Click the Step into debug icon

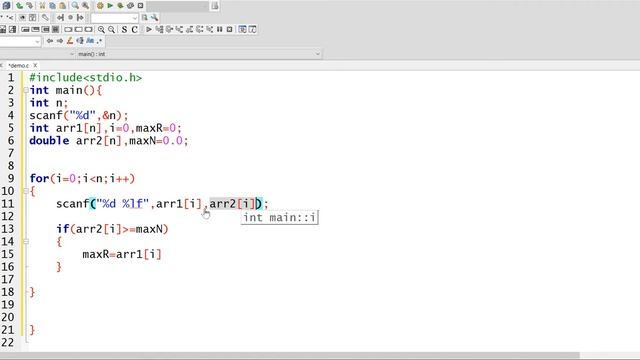(x=179, y=29)
